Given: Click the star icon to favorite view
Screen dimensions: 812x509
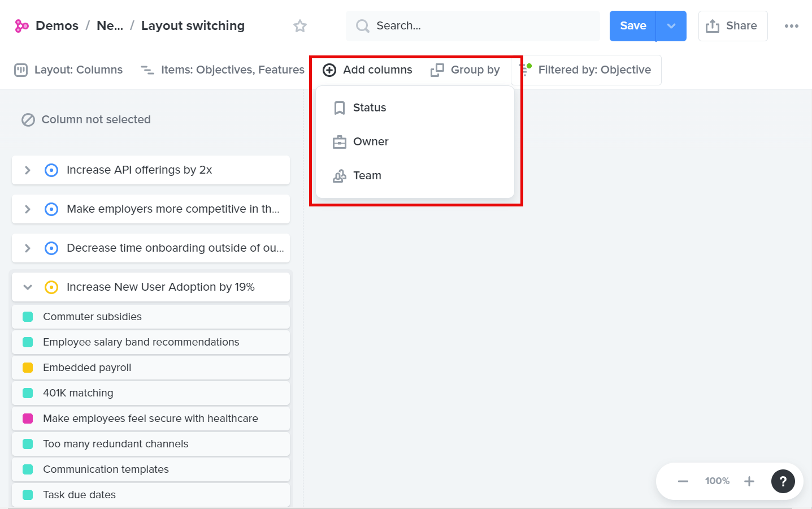Looking at the screenshot, I should [300, 26].
